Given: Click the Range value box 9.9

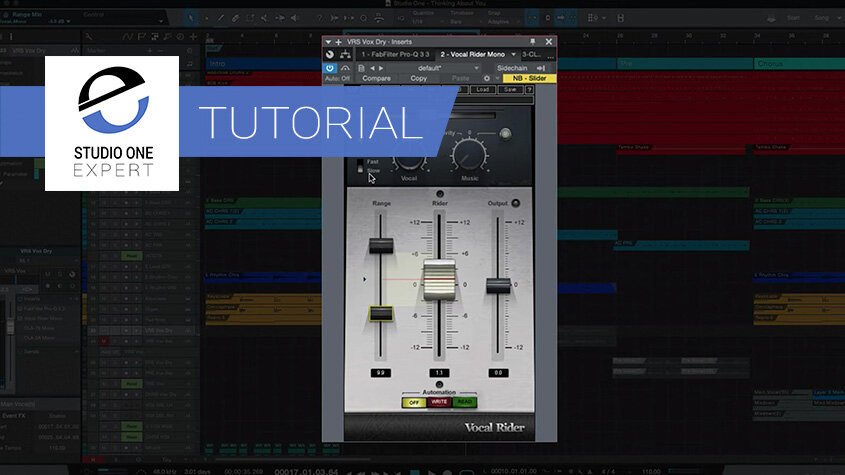Looking at the screenshot, I should point(380,373).
